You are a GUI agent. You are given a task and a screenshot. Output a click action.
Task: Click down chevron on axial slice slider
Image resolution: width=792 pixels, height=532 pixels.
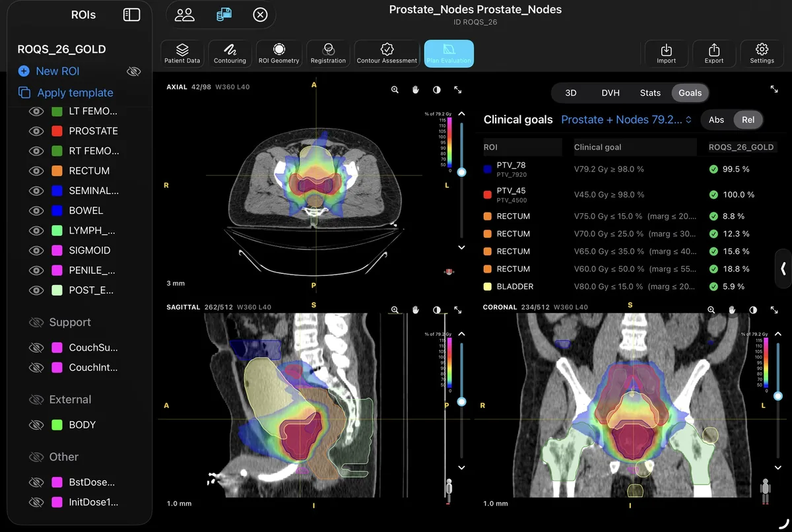pyautogui.click(x=461, y=248)
